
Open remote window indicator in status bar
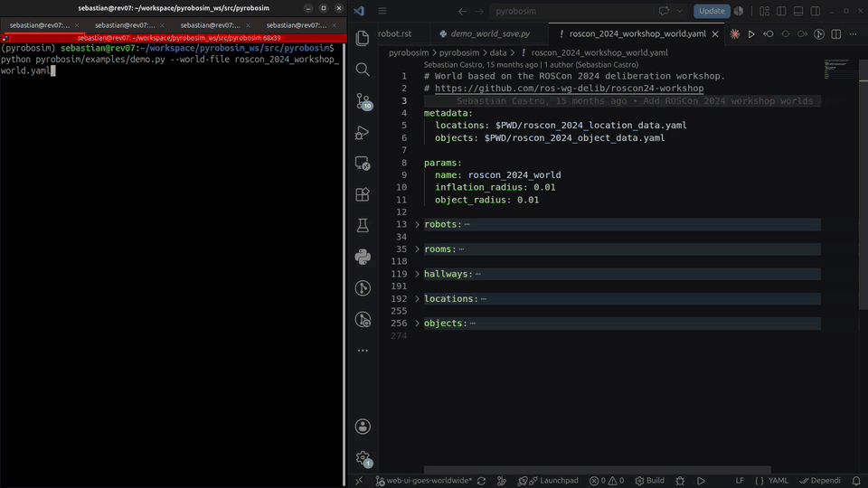(x=359, y=481)
